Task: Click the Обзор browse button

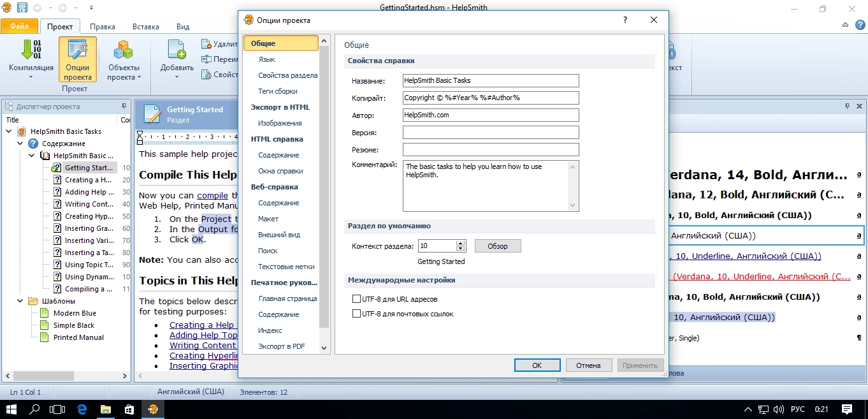Action: tap(498, 246)
